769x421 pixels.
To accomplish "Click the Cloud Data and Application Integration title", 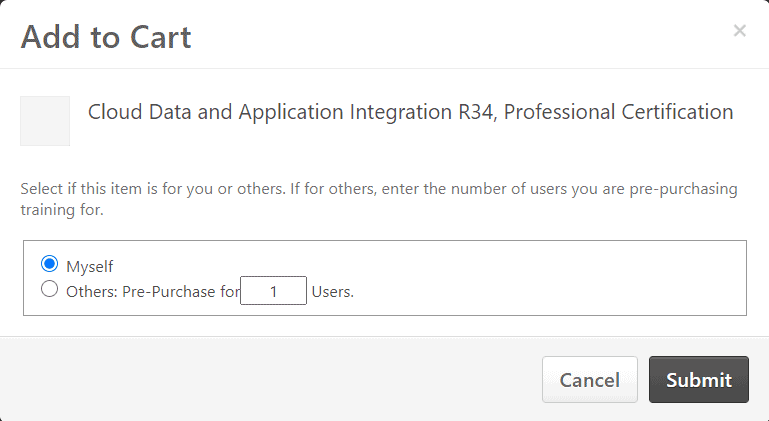I will (x=410, y=112).
